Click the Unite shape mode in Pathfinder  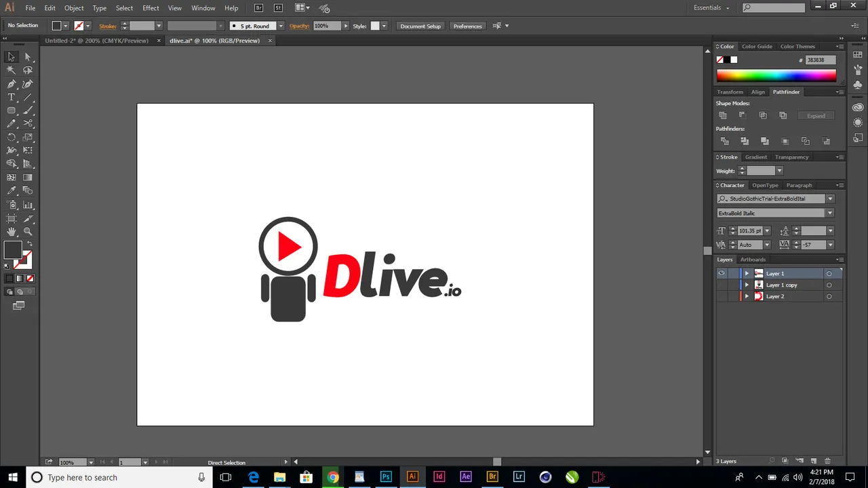point(723,115)
